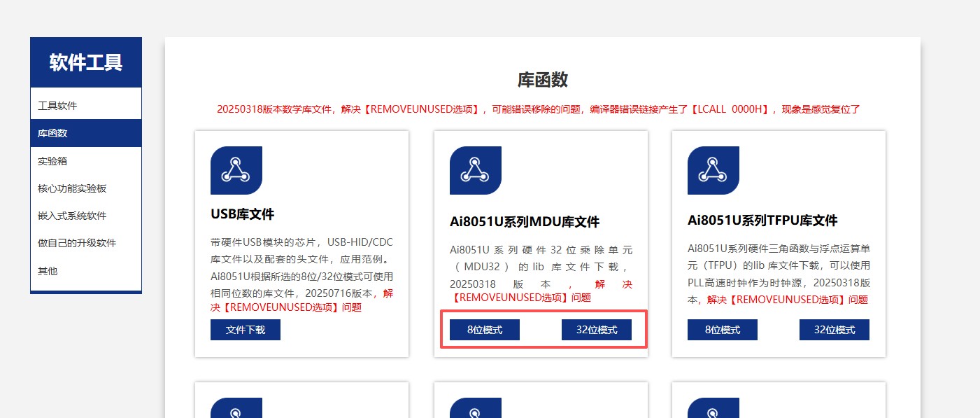
Task: Select the highlighted 库函数 sidebar item
Action: point(53,133)
